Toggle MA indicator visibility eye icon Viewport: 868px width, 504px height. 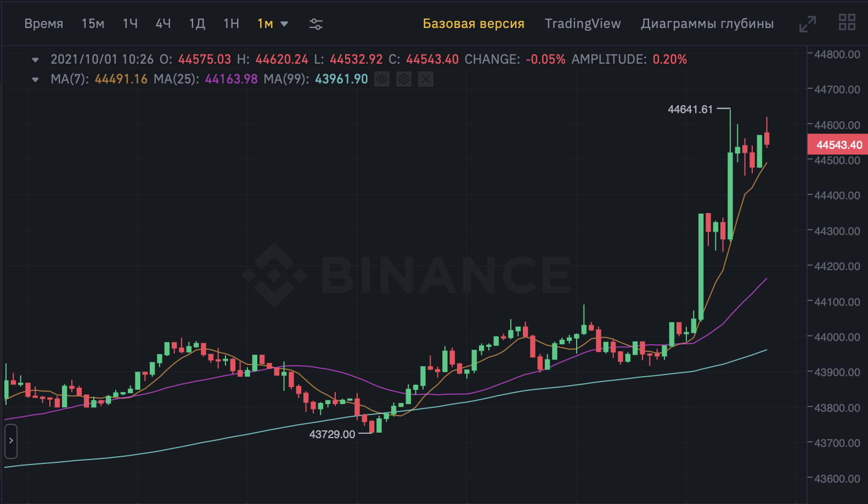click(x=382, y=80)
